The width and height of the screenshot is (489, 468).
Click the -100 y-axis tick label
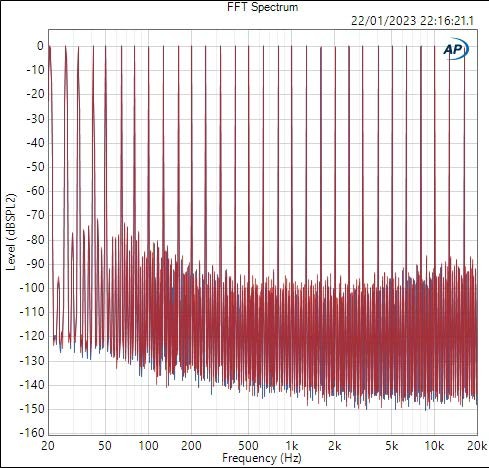[x=32, y=288]
